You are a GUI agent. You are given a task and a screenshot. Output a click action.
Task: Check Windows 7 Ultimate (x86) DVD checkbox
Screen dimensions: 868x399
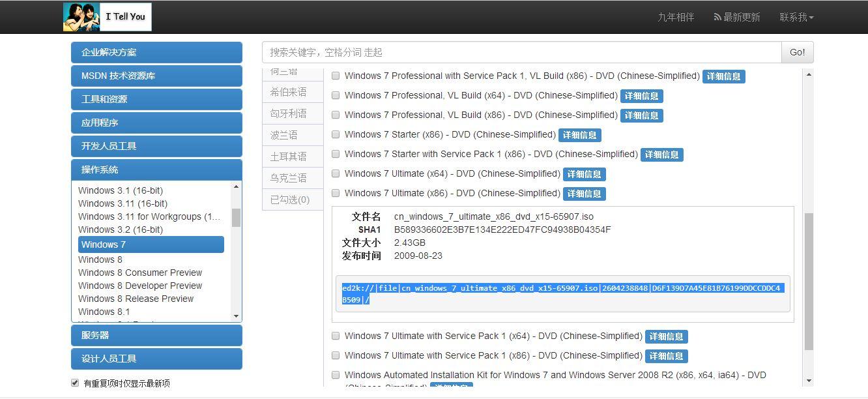pos(336,193)
